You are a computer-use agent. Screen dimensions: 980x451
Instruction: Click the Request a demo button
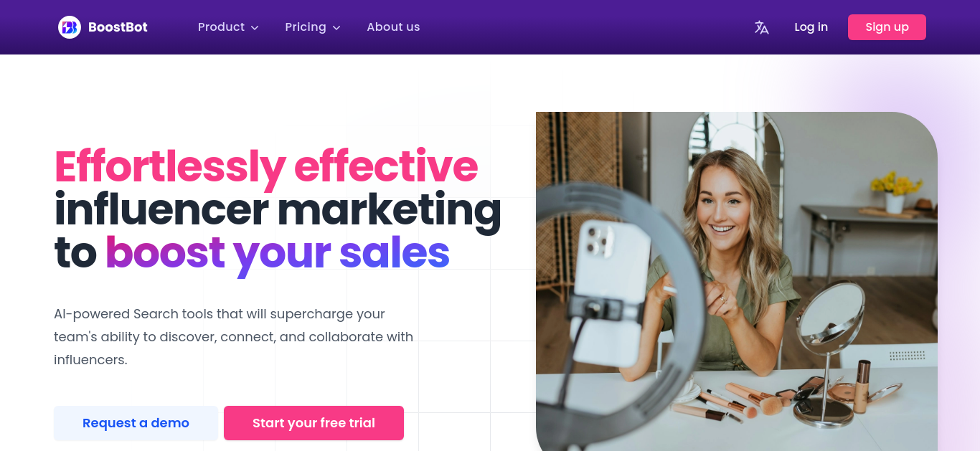(x=136, y=423)
